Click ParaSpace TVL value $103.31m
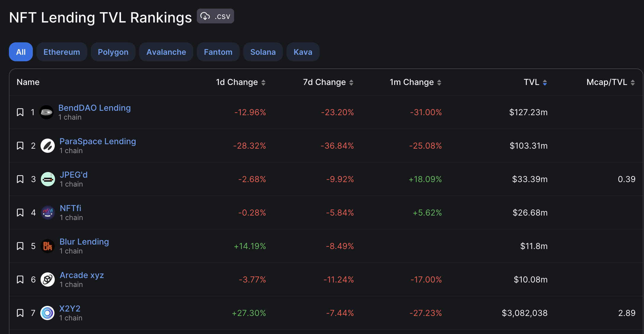 (x=529, y=146)
